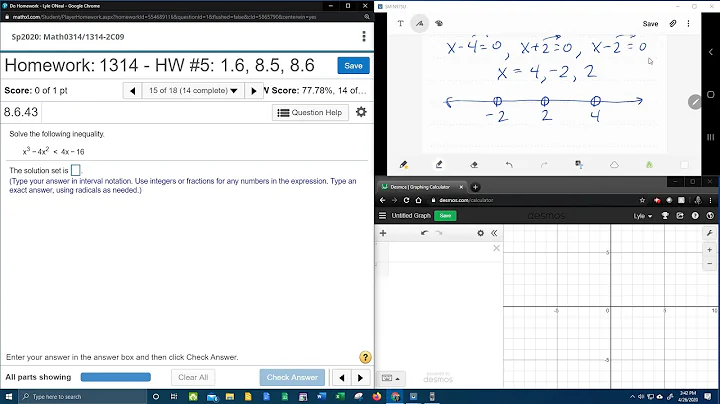The height and width of the screenshot is (404, 720).
Task: Click the Android home button on the phone sidebar
Action: (x=710, y=95)
